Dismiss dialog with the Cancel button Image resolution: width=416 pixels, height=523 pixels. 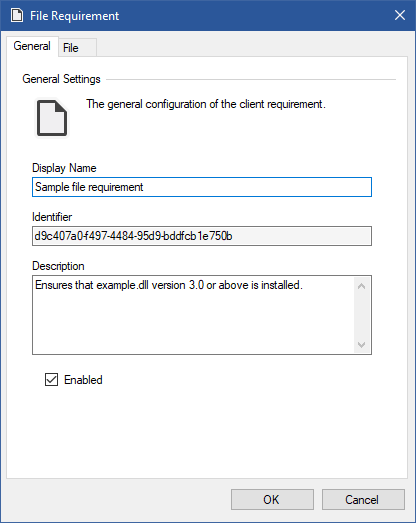point(363,500)
